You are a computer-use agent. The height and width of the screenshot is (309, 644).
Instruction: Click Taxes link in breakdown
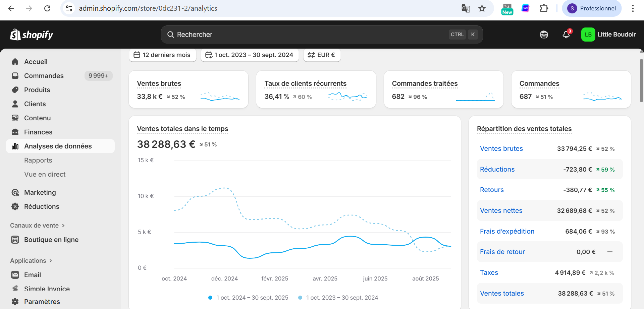tap(489, 272)
